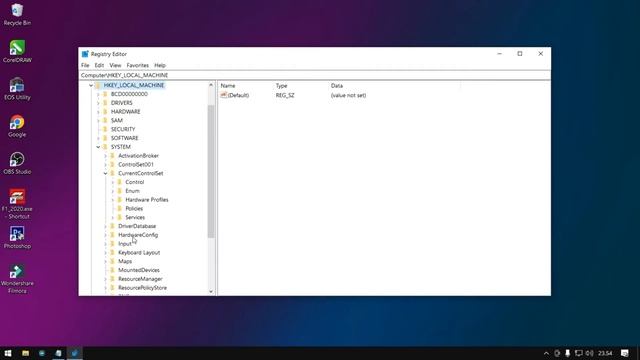Select the SAM key

117,120
